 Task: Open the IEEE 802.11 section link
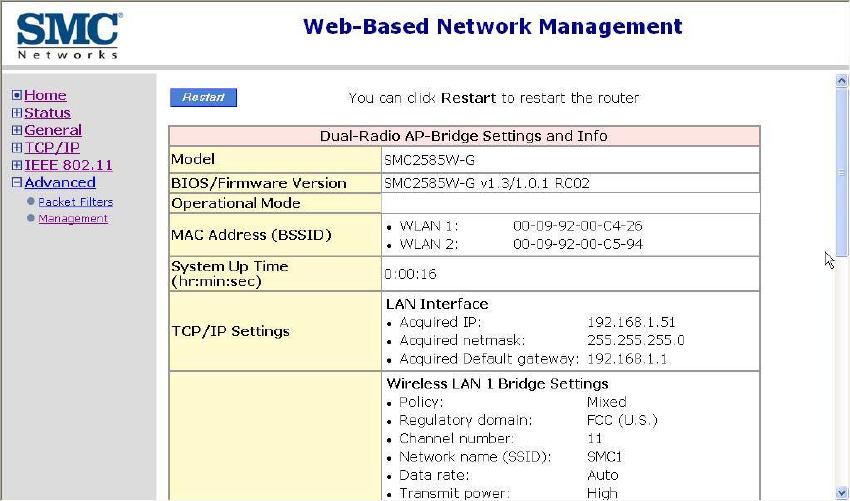coord(68,165)
